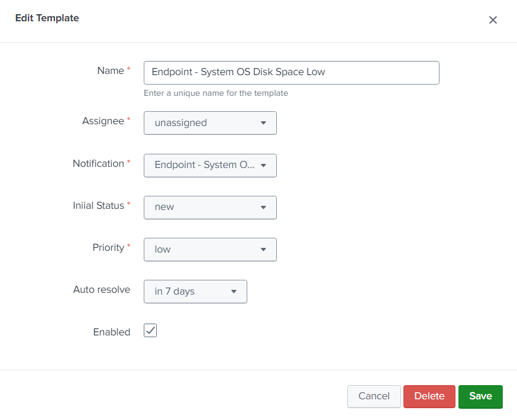Viewport: 517px width, 420px height.
Task: Open the Priority dropdown showing low
Action: (x=210, y=250)
